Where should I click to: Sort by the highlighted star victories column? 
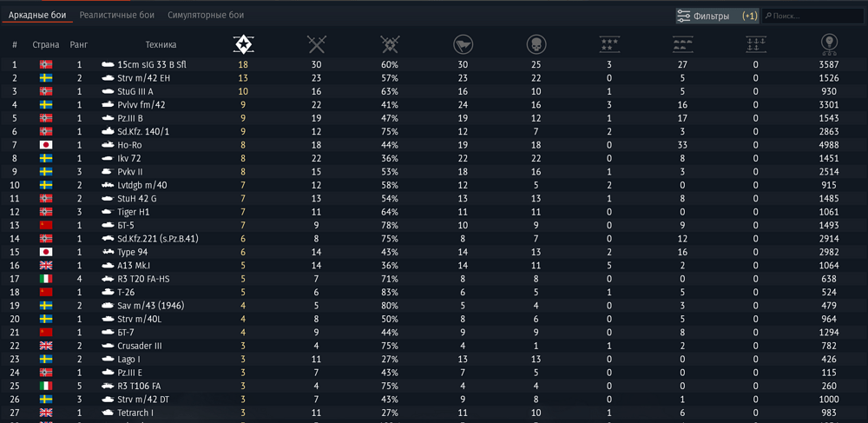click(x=244, y=44)
